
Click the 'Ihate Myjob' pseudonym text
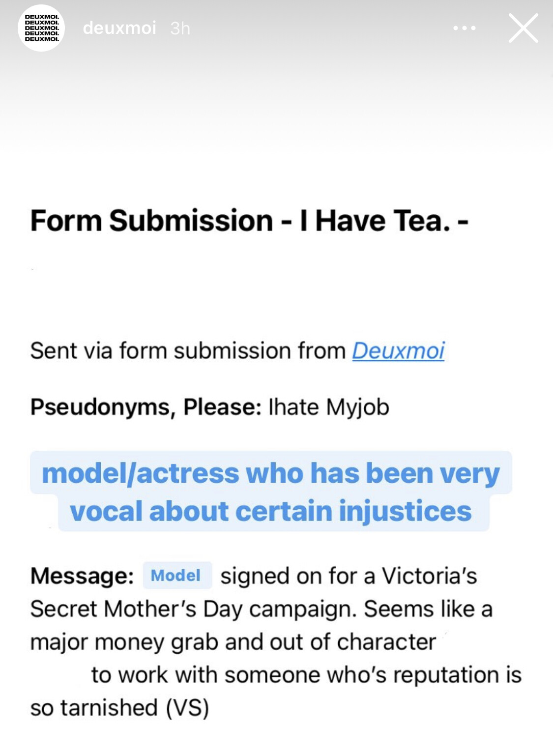coord(328,407)
